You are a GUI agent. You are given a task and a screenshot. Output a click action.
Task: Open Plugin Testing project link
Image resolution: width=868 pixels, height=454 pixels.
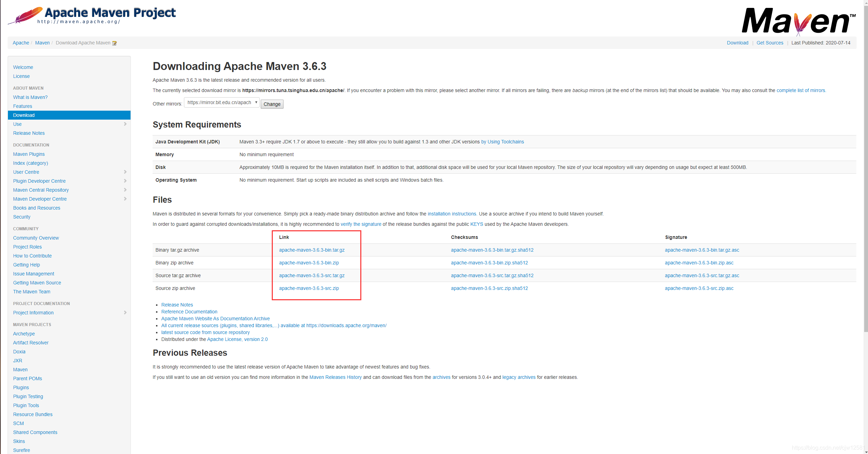(x=28, y=396)
